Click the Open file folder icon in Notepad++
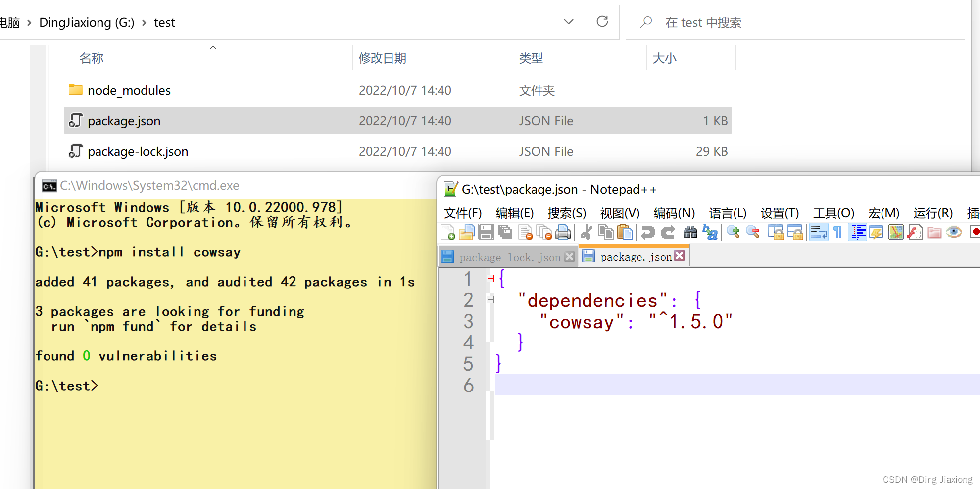 [466, 232]
